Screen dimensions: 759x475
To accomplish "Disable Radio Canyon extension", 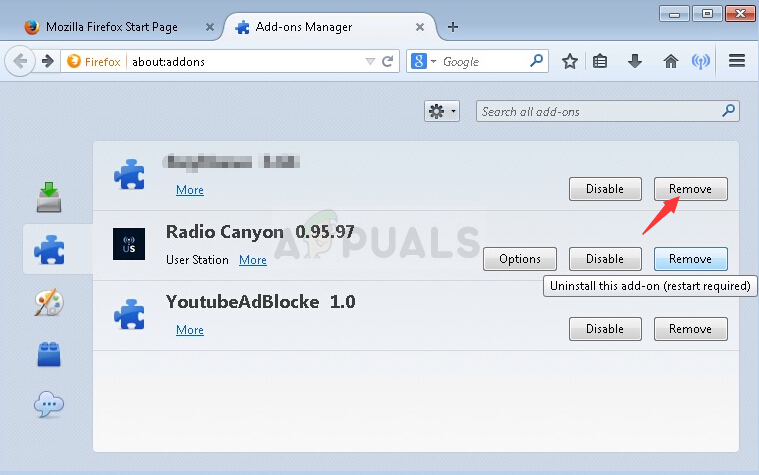I will (x=605, y=259).
